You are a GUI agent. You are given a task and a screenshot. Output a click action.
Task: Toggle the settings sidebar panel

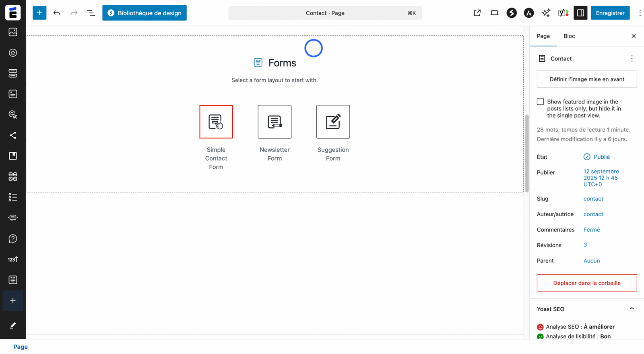click(x=580, y=13)
